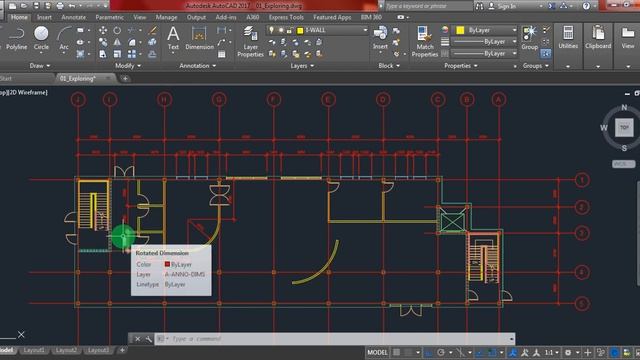
Task: Open Layer Properties manager
Action: [x=250, y=41]
